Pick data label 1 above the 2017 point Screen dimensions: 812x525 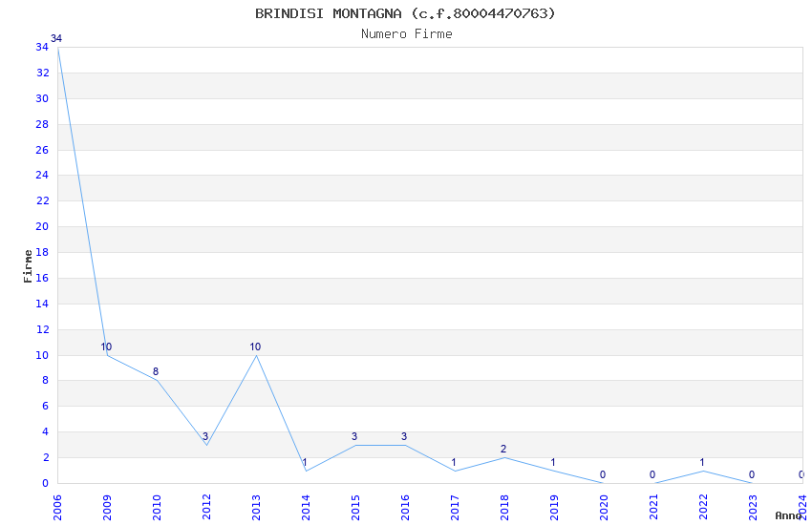click(x=454, y=462)
